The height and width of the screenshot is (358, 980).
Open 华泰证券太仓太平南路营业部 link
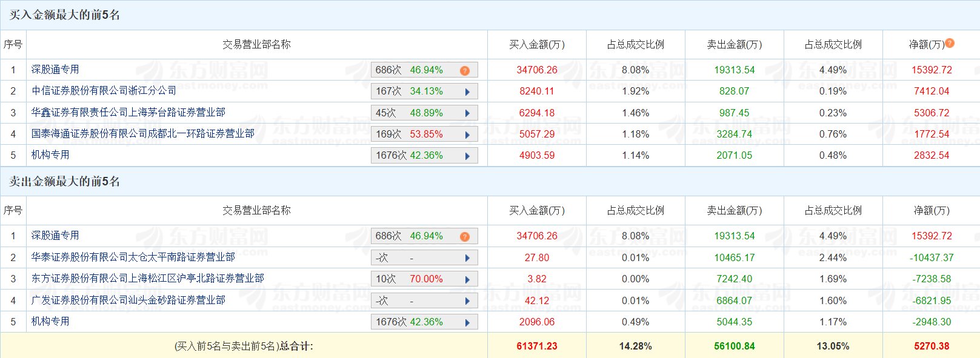[133, 257]
